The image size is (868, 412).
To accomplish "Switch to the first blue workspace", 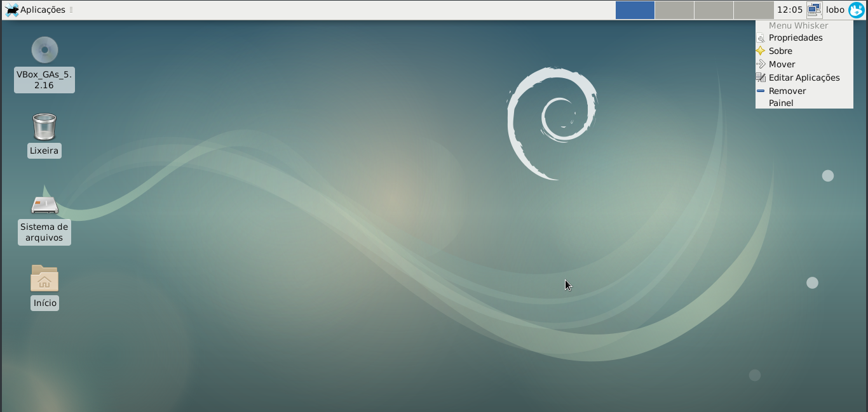I will 635,10.
